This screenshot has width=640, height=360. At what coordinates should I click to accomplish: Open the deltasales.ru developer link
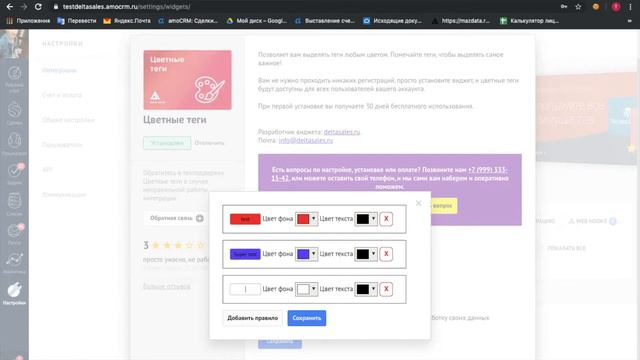tap(342, 132)
